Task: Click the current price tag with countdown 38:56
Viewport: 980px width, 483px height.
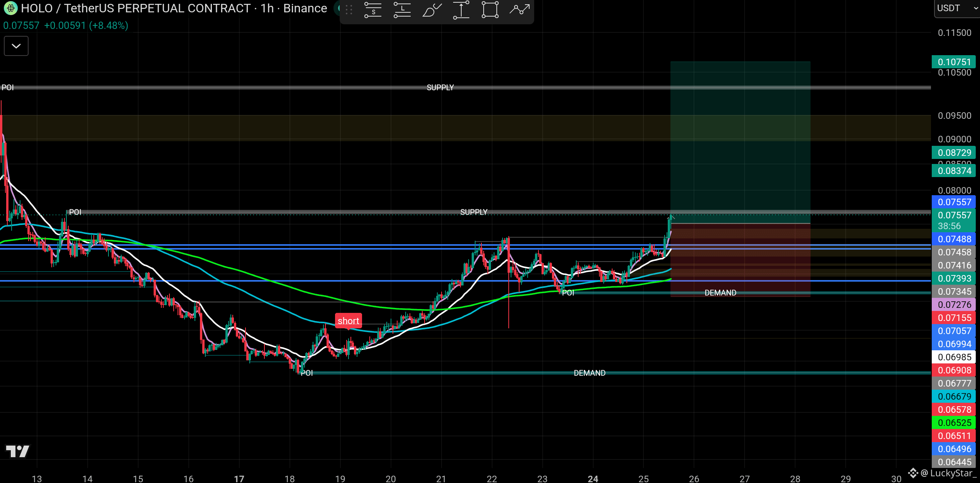Action: (x=954, y=221)
